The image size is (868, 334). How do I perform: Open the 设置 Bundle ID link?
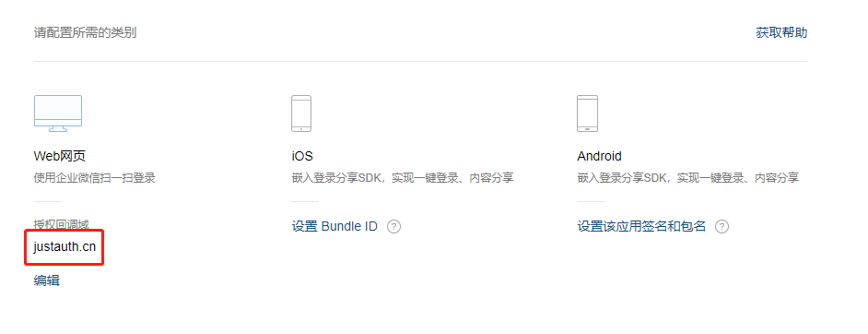click(334, 227)
